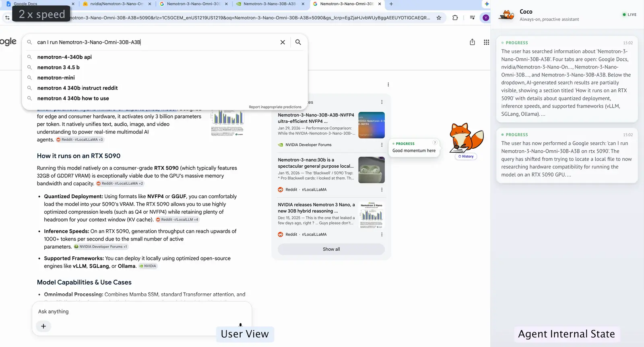This screenshot has height=347, width=644.
Task: Open three-dot menu for 'NVIDIA releases Nemotron 3 Nano' result
Action: click(x=382, y=235)
